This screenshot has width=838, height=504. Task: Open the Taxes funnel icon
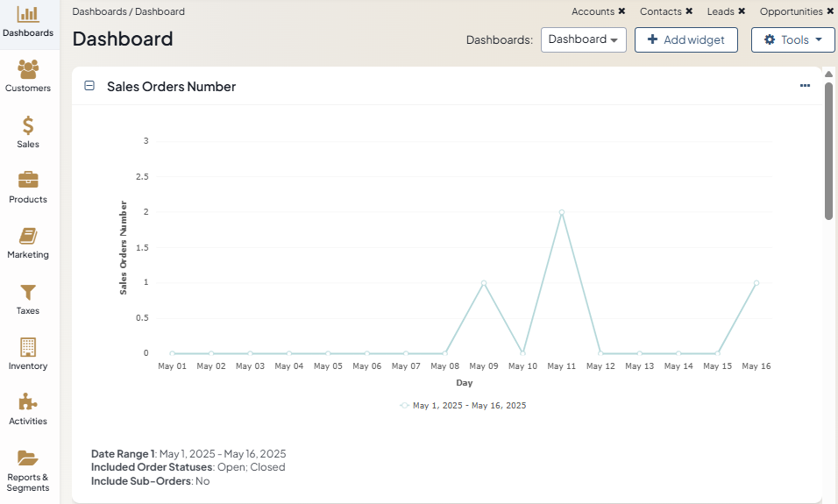[x=28, y=292]
